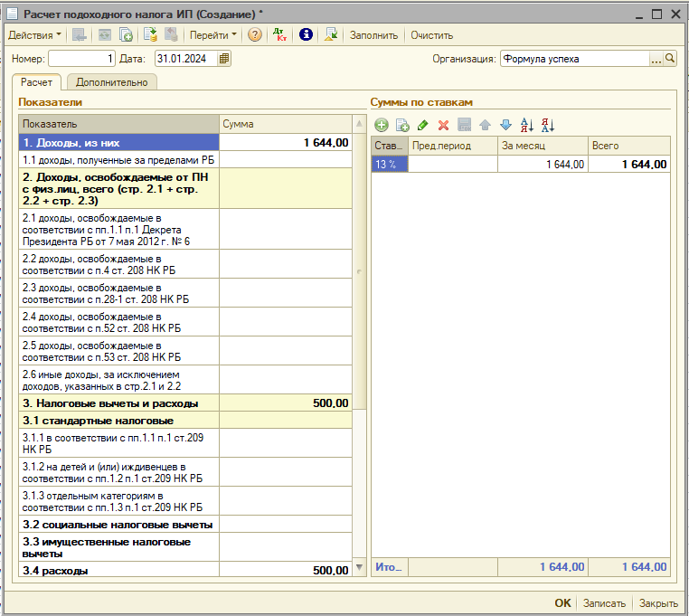Click the Записать button at the bottom
689x616 pixels.
point(604,603)
